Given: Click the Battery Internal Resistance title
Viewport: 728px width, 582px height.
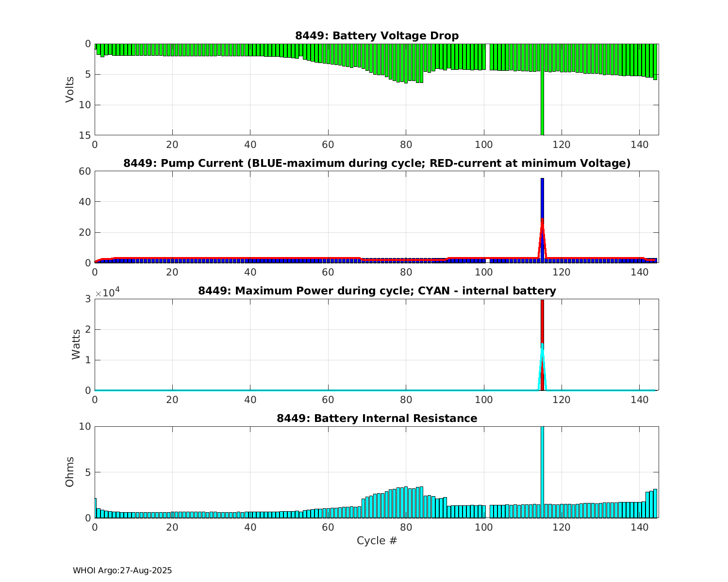Looking at the screenshot, I should click(377, 419).
